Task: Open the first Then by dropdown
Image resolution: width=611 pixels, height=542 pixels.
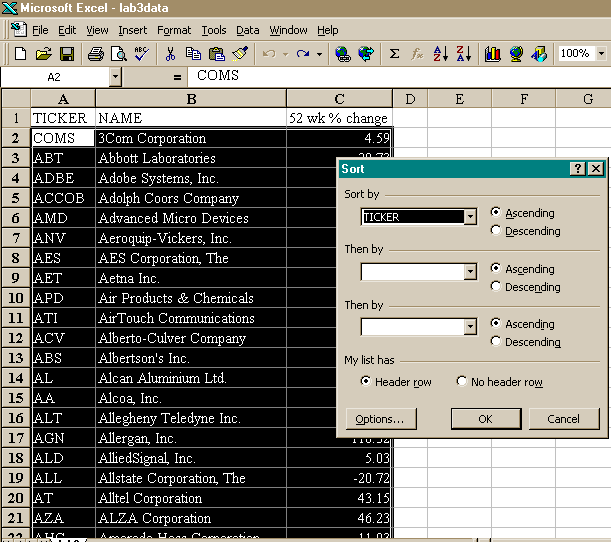Action: tap(470, 272)
